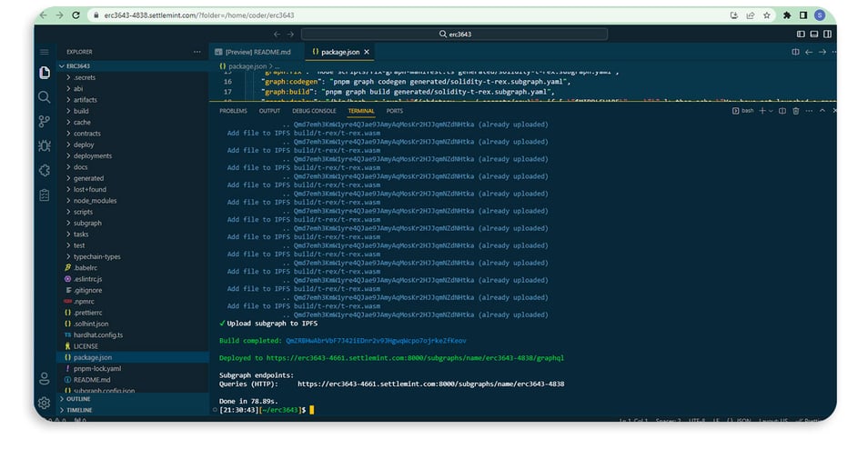The height and width of the screenshot is (449, 868).
Task: Open the Search view in activity bar
Action: tap(45, 97)
